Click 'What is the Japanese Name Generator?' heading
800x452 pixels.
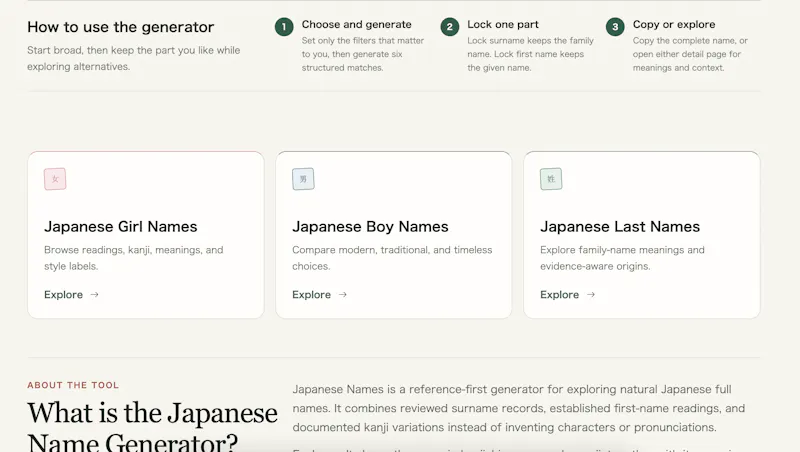coord(152,428)
